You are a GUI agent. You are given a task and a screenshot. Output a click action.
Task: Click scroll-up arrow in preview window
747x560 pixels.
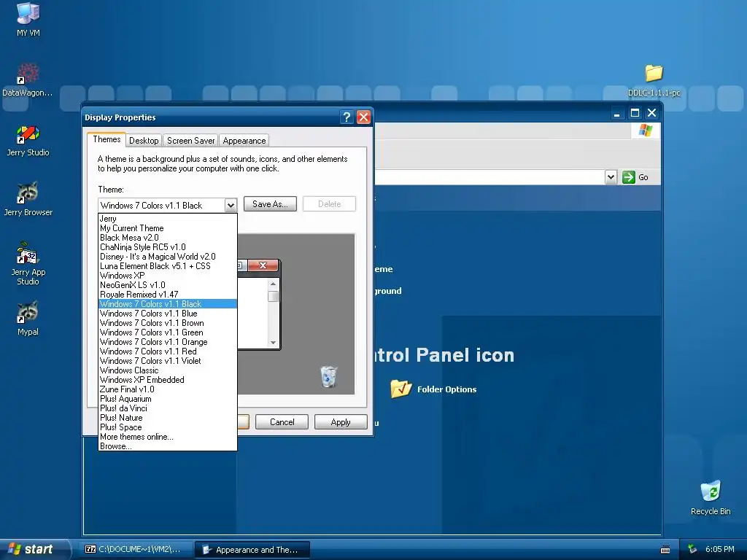[273, 284]
